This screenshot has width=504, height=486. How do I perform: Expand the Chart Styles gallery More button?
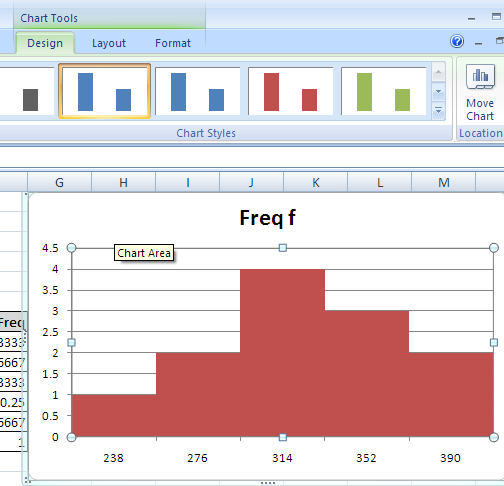(439, 110)
